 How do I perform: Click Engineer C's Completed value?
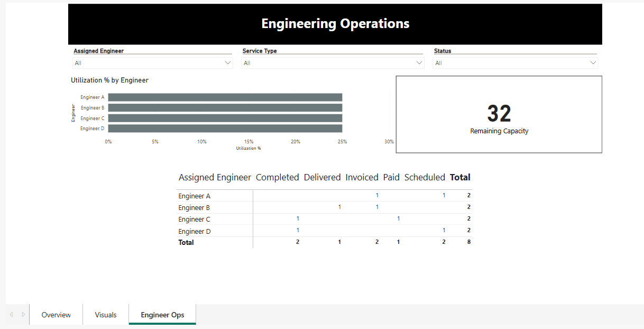click(x=298, y=218)
